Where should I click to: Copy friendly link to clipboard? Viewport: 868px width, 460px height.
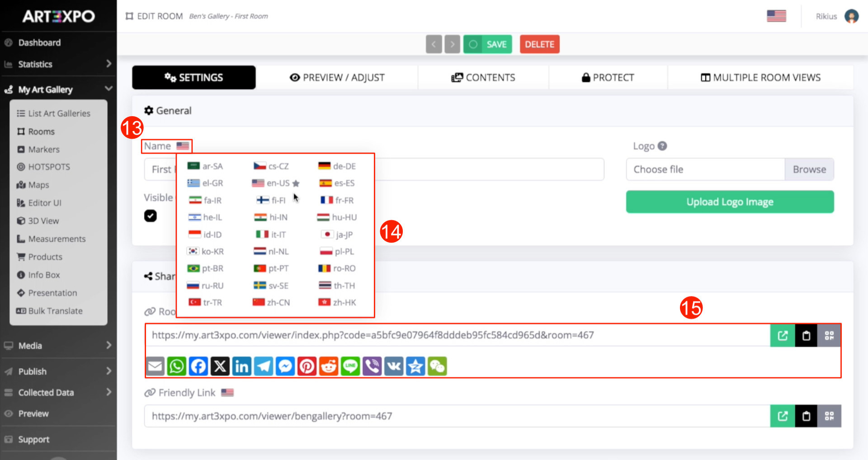tap(806, 416)
